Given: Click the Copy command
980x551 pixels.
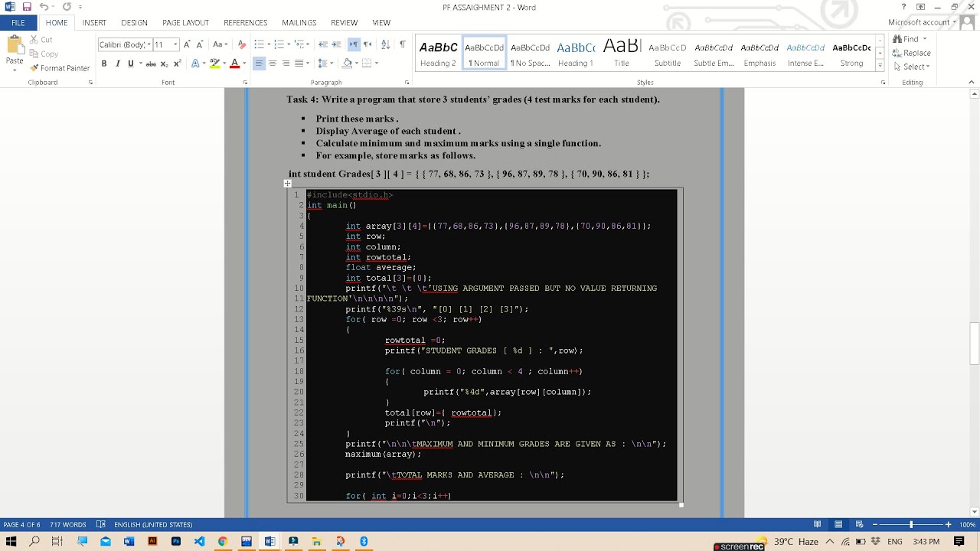Looking at the screenshot, I should [x=44, y=54].
